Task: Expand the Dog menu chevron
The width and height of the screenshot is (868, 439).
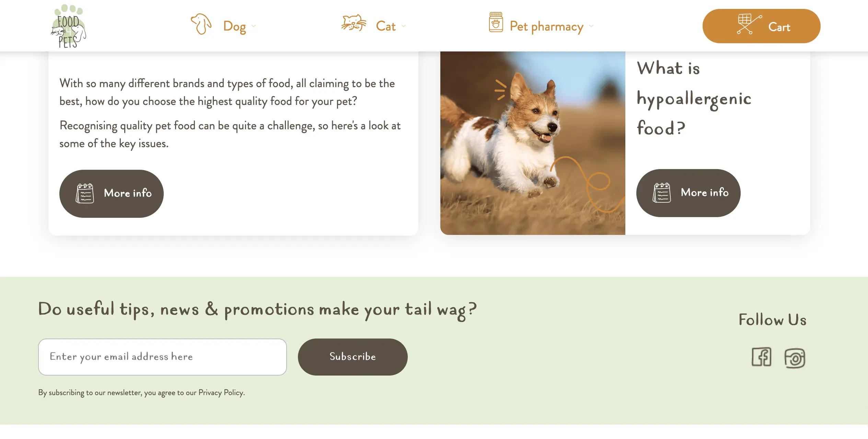Action: pyautogui.click(x=254, y=26)
